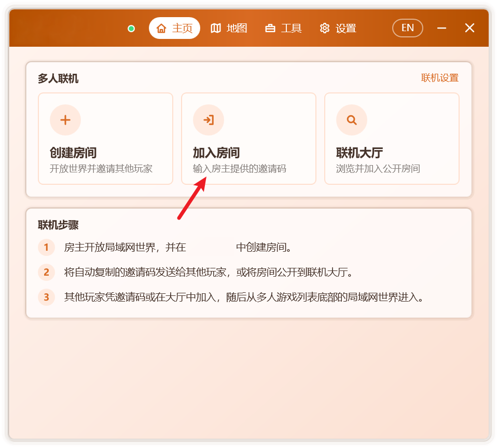Click the enter-arrow icon on 加入房间 card

209,120
